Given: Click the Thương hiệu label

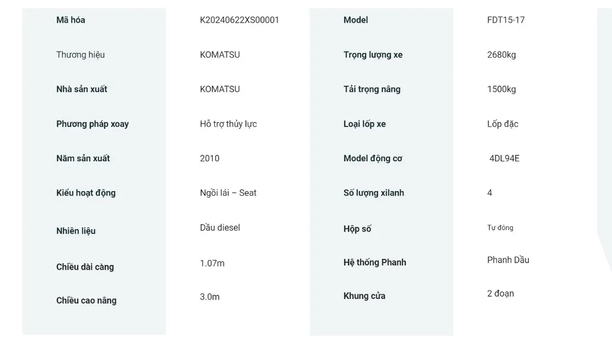Looking at the screenshot, I should point(80,55).
